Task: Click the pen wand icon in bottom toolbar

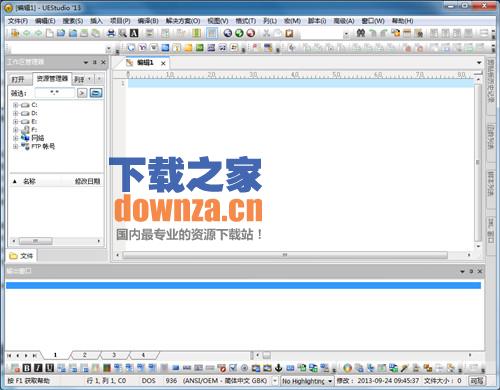Action: click(x=404, y=368)
